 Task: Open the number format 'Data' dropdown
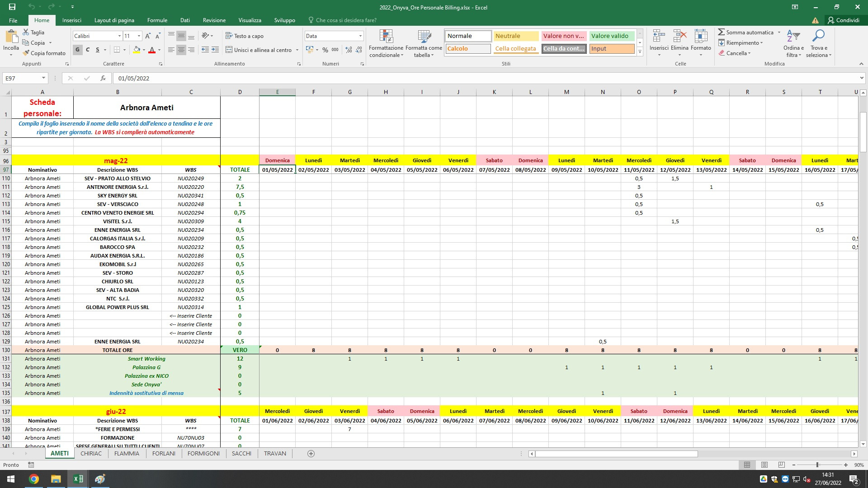(360, 36)
